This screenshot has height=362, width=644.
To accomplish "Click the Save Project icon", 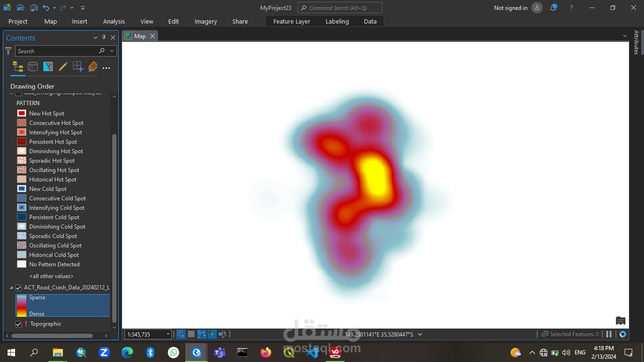I will [x=34, y=8].
